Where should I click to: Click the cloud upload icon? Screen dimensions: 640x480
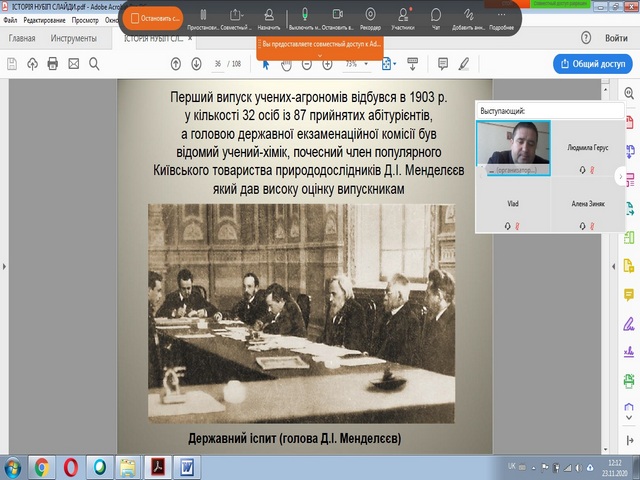pos(32,64)
